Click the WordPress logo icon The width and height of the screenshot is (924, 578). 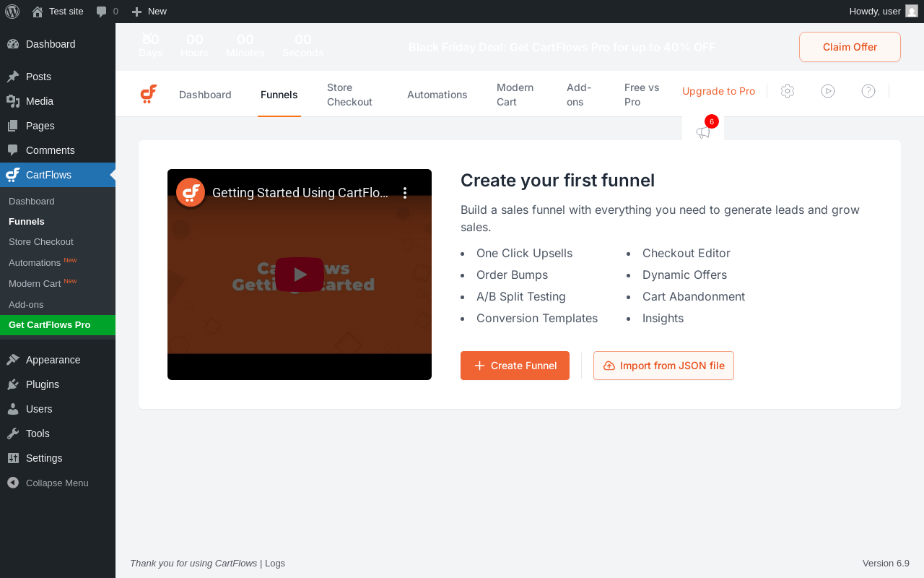coord(12,11)
